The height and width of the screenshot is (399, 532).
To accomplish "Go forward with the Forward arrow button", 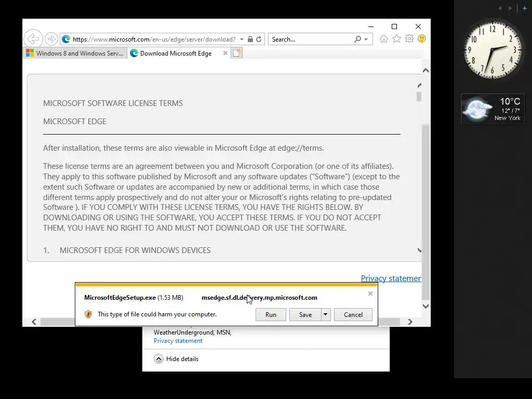I will coord(51,39).
